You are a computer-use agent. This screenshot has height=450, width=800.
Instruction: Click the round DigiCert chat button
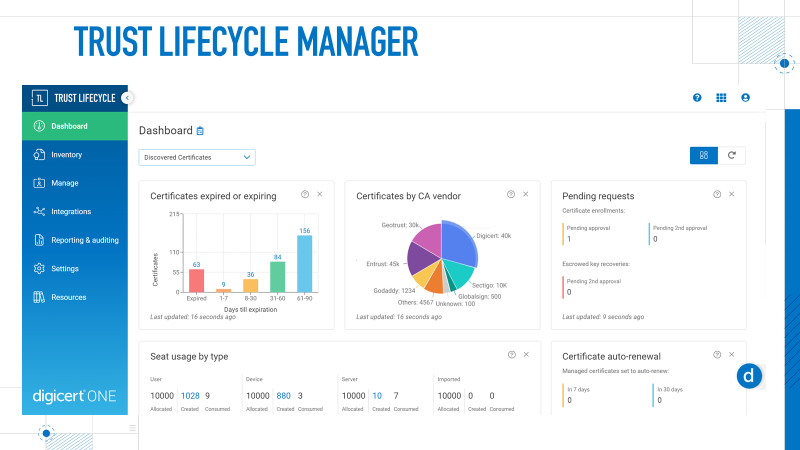[749, 376]
